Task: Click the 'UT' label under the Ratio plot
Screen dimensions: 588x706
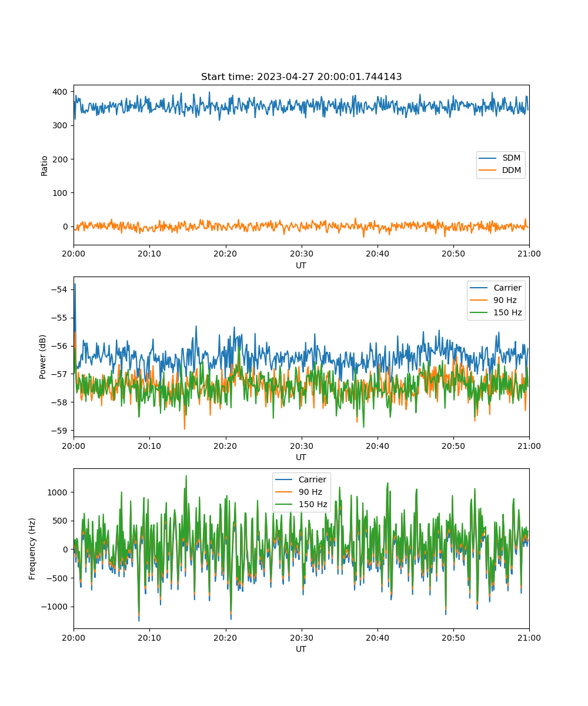Action: (301, 265)
